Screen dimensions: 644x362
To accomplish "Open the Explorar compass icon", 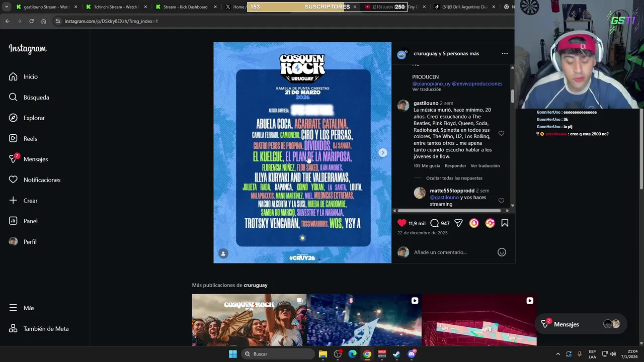I will [13, 118].
